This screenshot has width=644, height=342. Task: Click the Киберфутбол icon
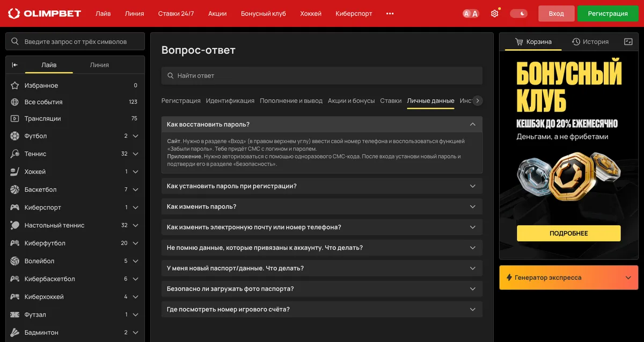point(15,243)
